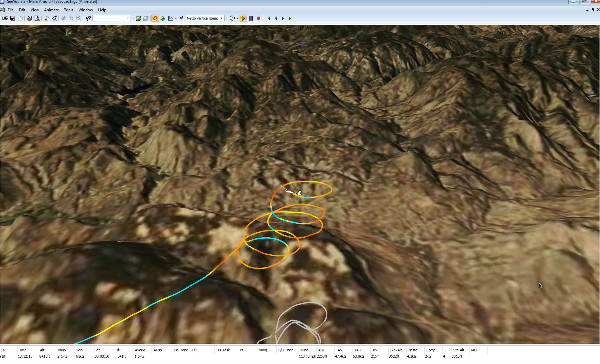The image size is (600, 364).
Task: Click the Zoom Out magnifier icon
Action: point(79,18)
